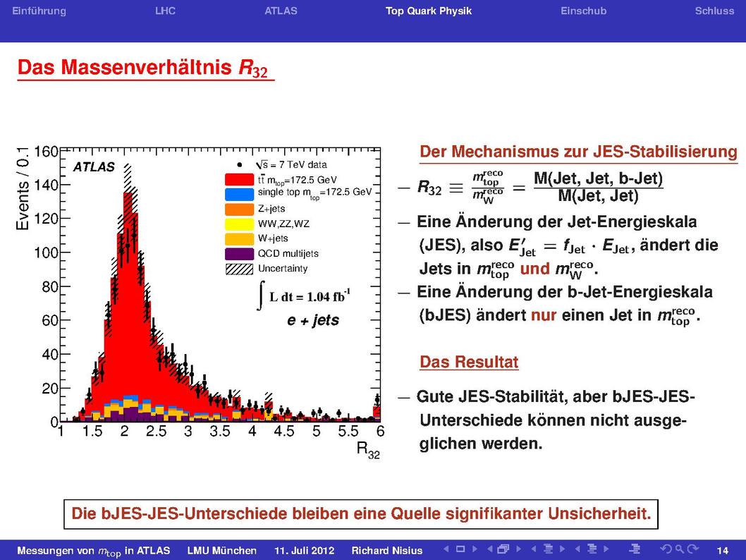
Task: Go to the Schluss section
Action: [x=714, y=11]
